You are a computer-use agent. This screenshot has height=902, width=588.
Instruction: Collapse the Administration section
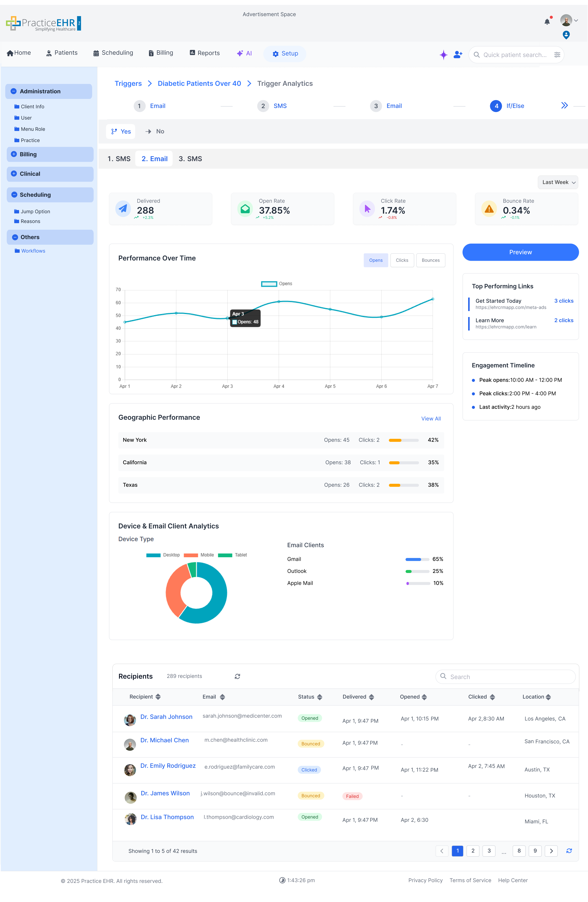14,91
